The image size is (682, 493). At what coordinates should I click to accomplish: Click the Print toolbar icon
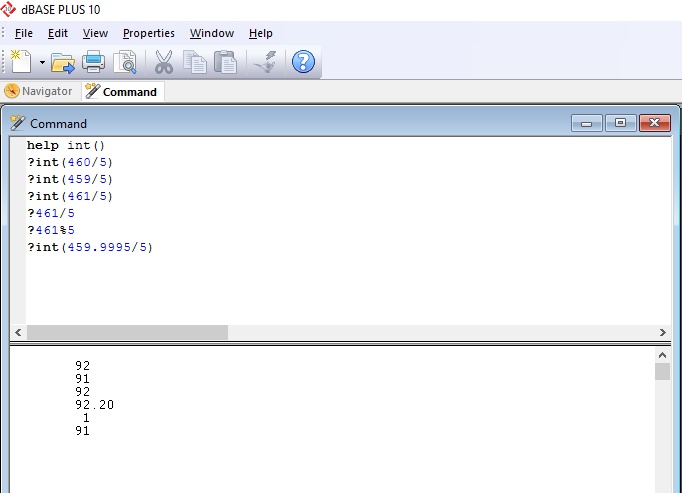click(x=94, y=62)
